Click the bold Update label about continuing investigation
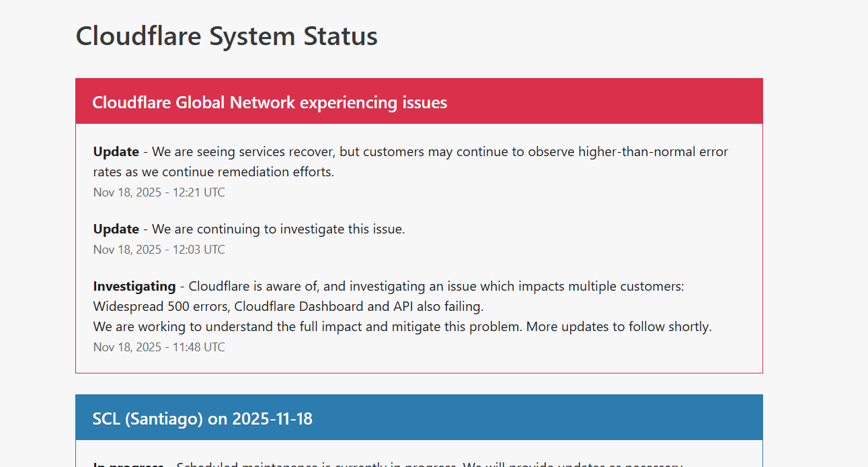Image resolution: width=868 pixels, height=467 pixels. click(x=116, y=229)
